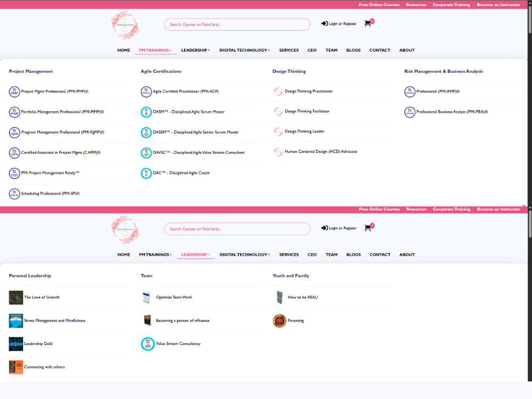
Task: Collapse the pink highlighted LEADERSHIP dropdown
Action: (x=195, y=254)
